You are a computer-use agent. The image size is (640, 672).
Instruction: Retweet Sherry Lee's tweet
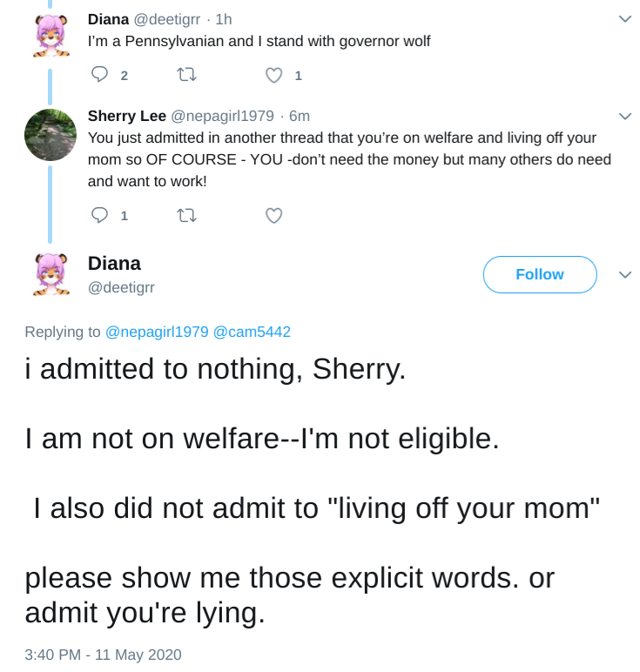(187, 215)
